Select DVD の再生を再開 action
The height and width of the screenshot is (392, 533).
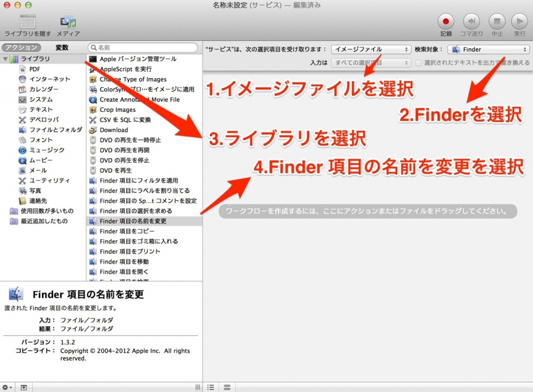pos(145,150)
